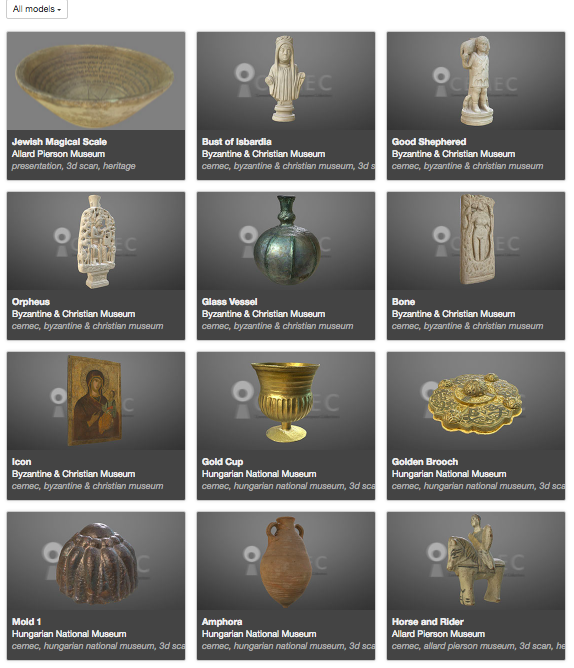Open the Golden Brooch thumbnail
This screenshot has height=668, width=574.
pyautogui.click(x=476, y=401)
